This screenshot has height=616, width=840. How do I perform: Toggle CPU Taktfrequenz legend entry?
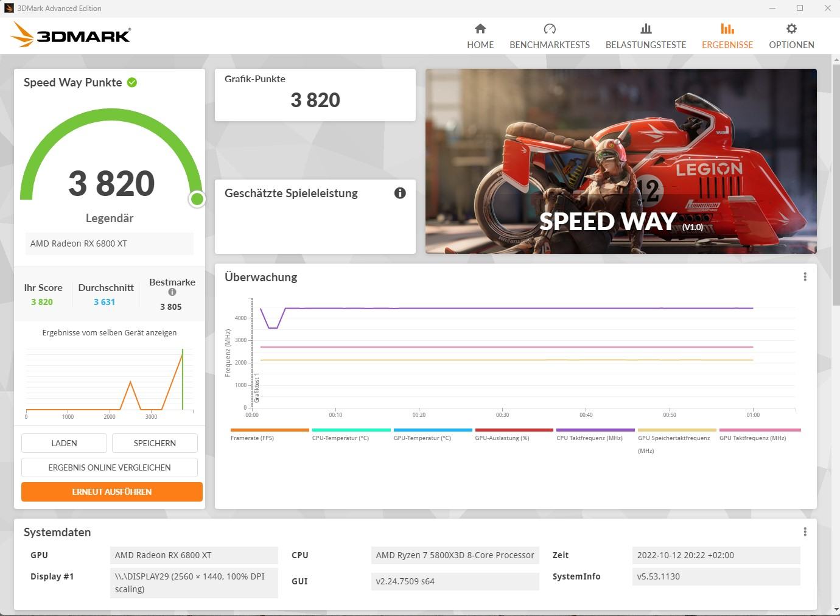click(595, 435)
